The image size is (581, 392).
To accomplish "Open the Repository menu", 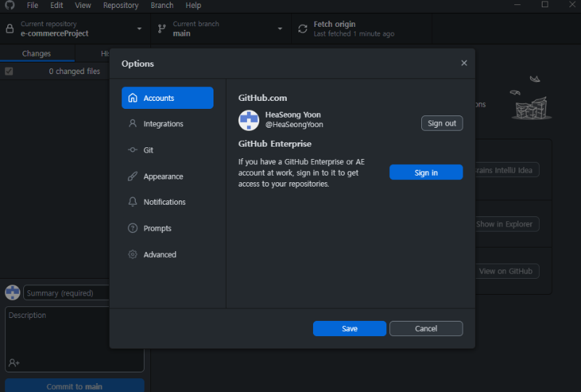I will coord(121,5).
